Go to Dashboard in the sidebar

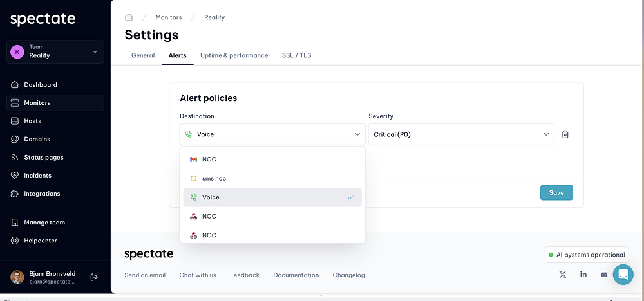(x=41, y=85)
